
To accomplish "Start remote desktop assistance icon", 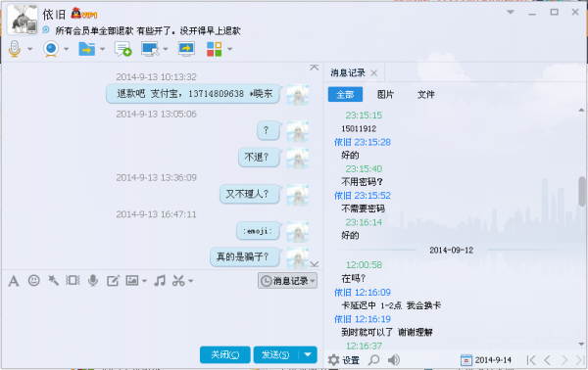I will point(150,49).
